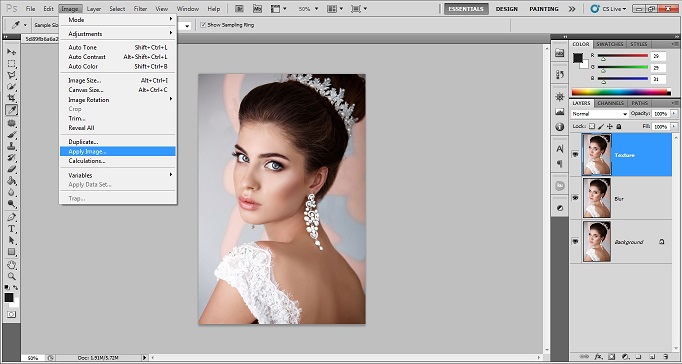The height and width of the screenshot is (364, 682).
Task: Choose Calculations from Image menu
Action: click(117, 161)
